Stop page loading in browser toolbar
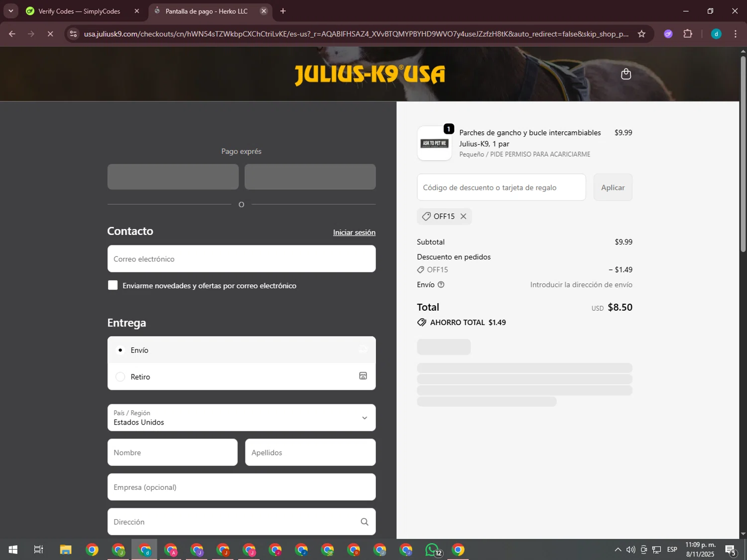The width and height of the screenshot is (747, 560). (50, 34)
